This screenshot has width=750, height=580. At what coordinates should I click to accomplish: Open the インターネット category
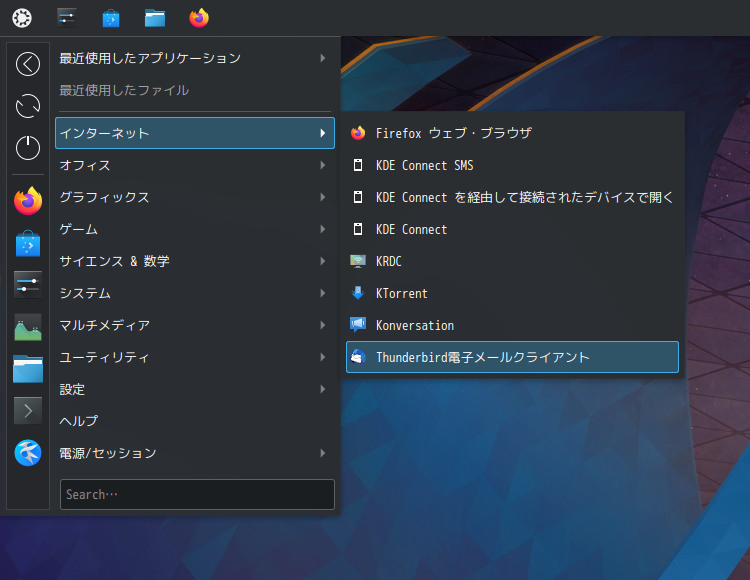click(195, 133)
